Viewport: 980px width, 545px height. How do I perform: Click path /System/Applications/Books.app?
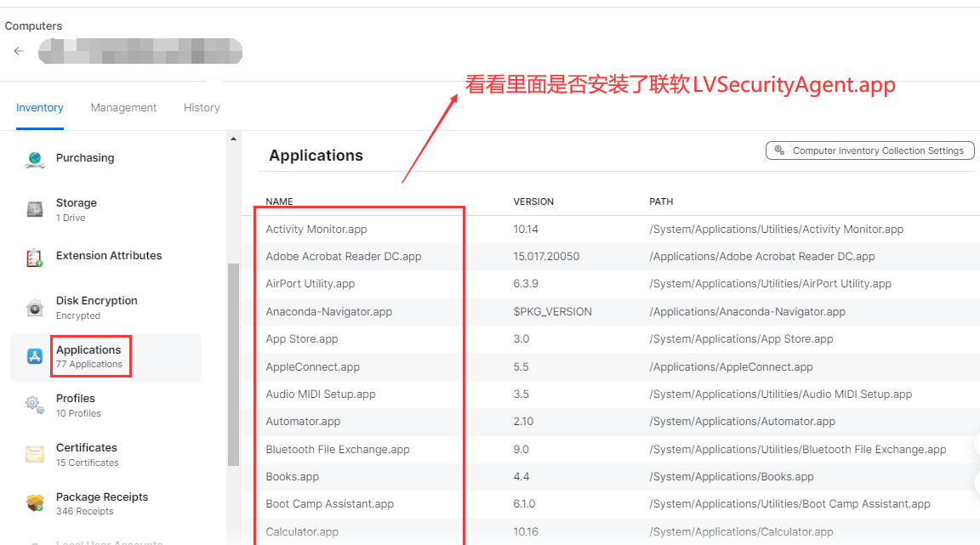click(732, 476)
